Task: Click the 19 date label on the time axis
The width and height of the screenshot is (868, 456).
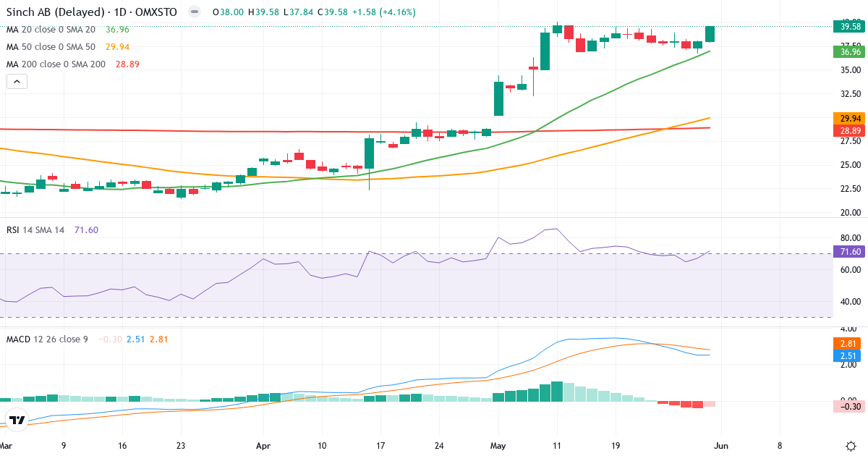Action: point(616,446)
